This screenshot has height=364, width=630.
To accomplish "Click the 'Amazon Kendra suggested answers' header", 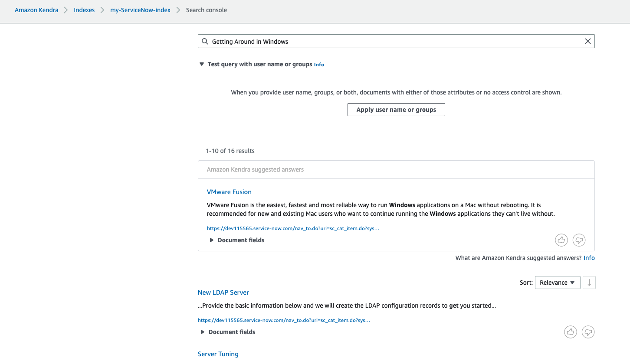I will (x=255, y=169).
